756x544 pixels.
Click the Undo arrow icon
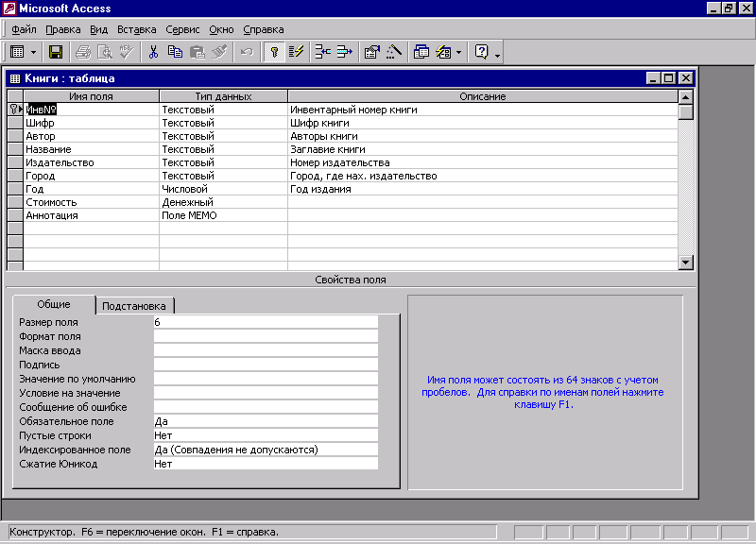[x=247, y=52]
